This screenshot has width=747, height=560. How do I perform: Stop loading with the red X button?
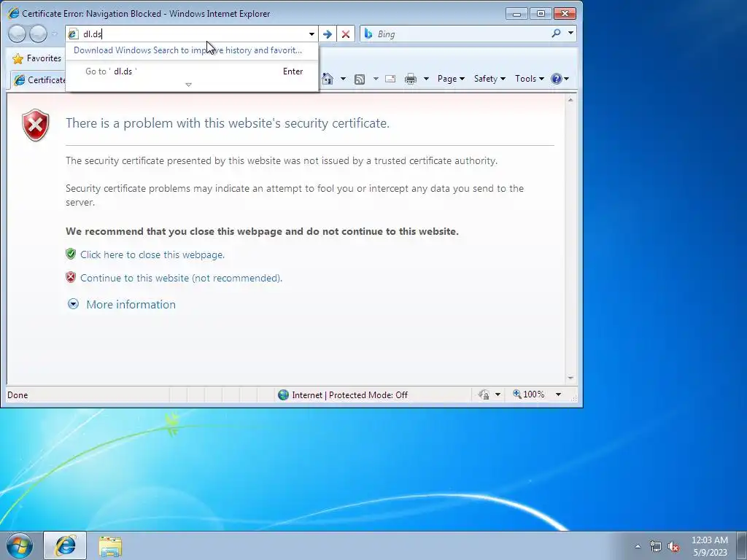346,34
